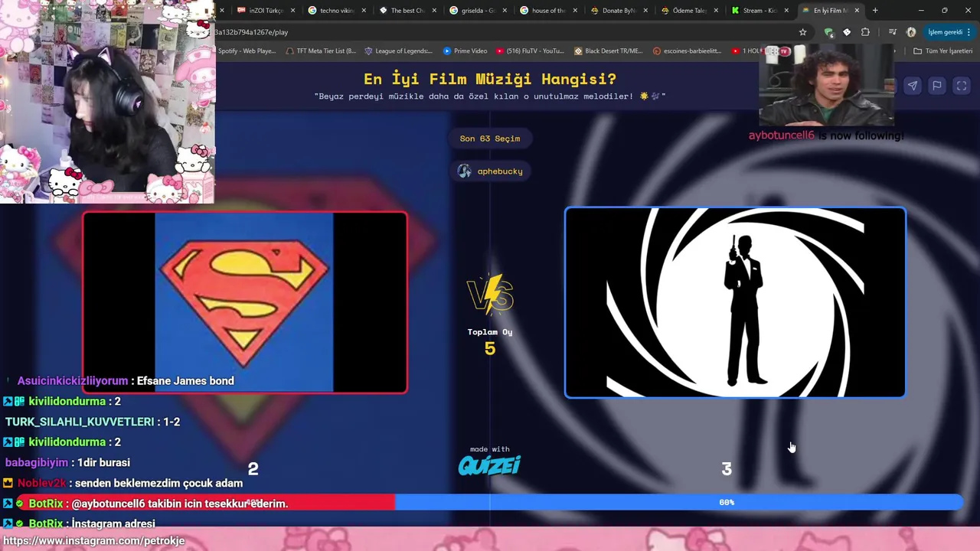This screenshot has width=980, height=551.
Task: Click the vote number 2 under Superman
Action: coord(253,469)
